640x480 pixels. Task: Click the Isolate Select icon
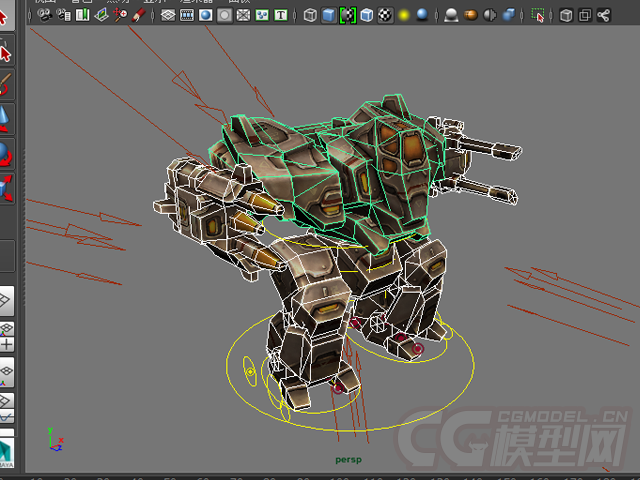(x=538, y=16)
